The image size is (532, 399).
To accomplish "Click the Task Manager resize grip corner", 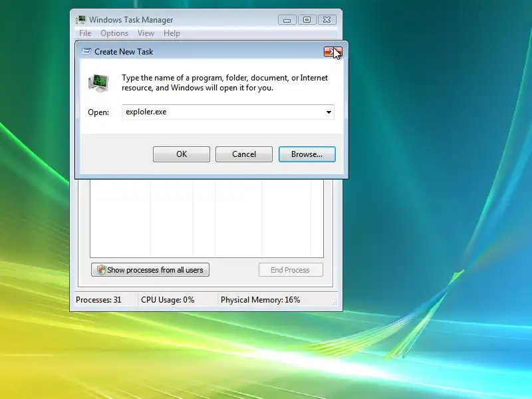I will (334, 303).
